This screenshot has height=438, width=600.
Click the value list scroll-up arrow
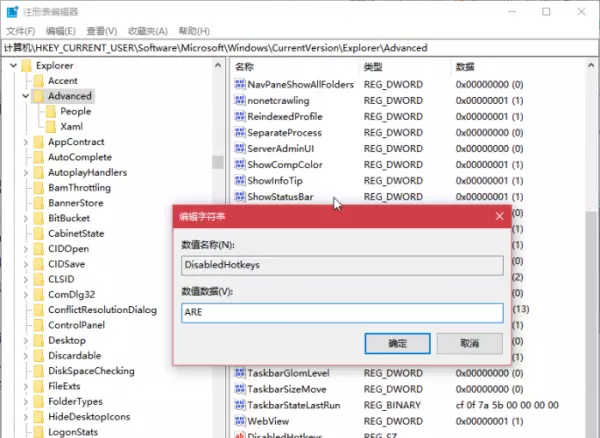[591, 65]
